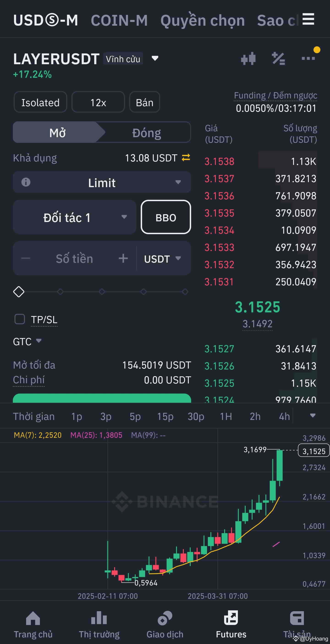Tap the MA(25): 1,3805 indicator label
The height and width of the screenshot is (644, 330).
click(x=96, y=435)
